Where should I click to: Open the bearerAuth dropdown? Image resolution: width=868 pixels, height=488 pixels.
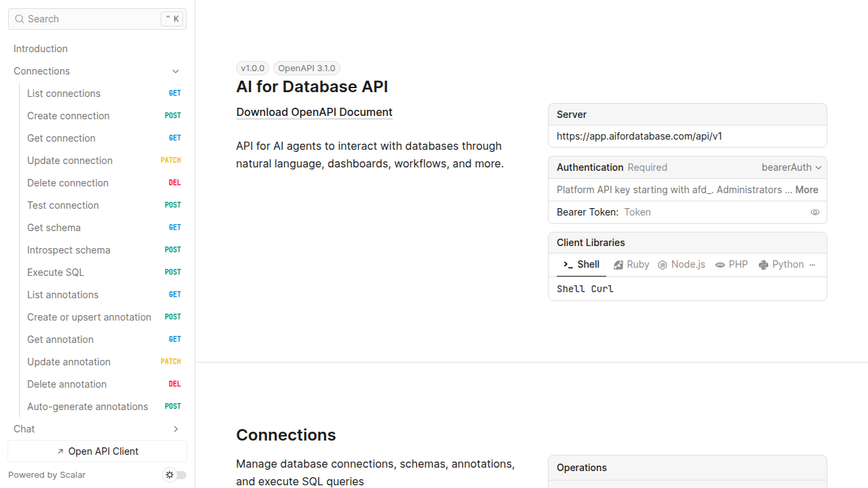point(791,167)
